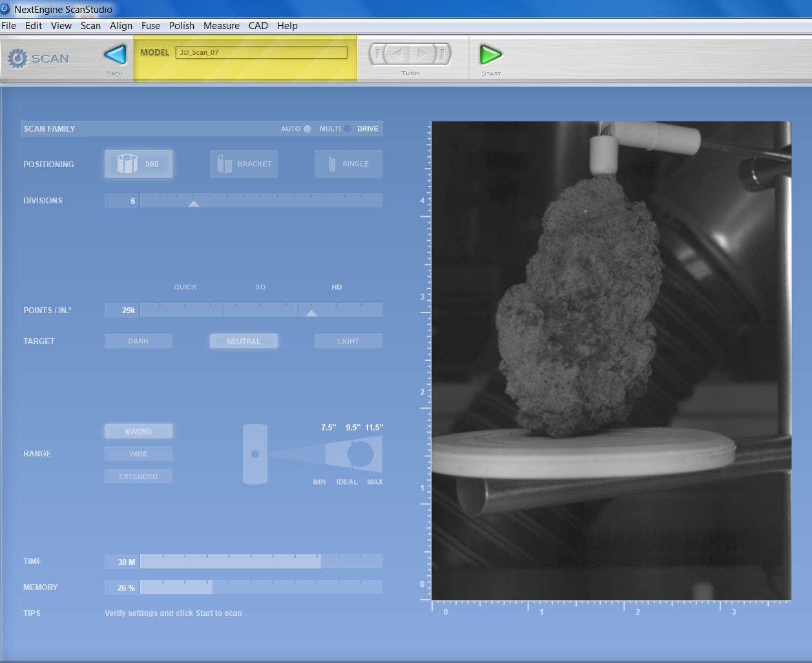Click the scanner range diagram

pos(313,454)
